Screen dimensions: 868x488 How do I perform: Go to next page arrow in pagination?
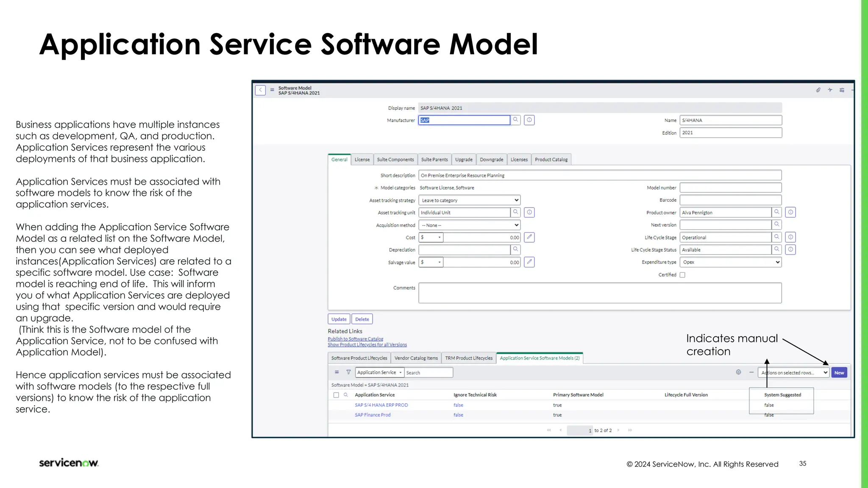point(618,430)
